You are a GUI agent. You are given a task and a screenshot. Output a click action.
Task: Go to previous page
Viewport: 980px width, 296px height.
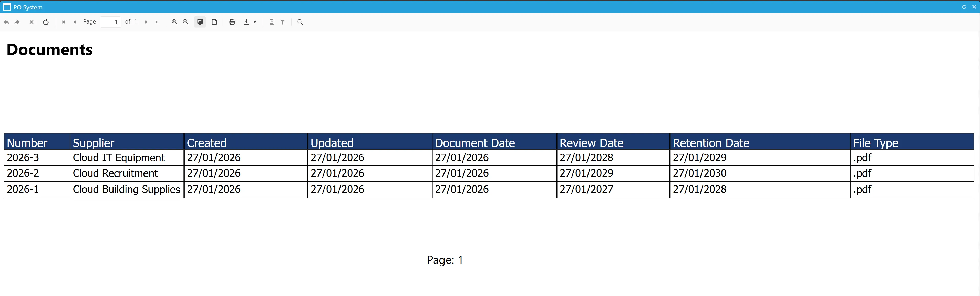75,22
